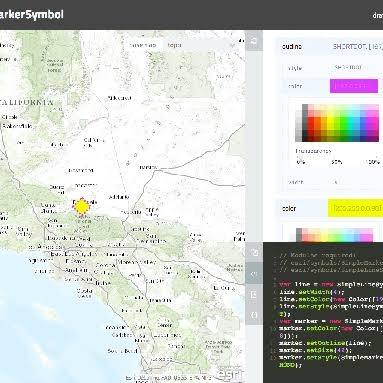Click the yellow marker color field
The height and width of the screenshot is (383, 383).
355,208
